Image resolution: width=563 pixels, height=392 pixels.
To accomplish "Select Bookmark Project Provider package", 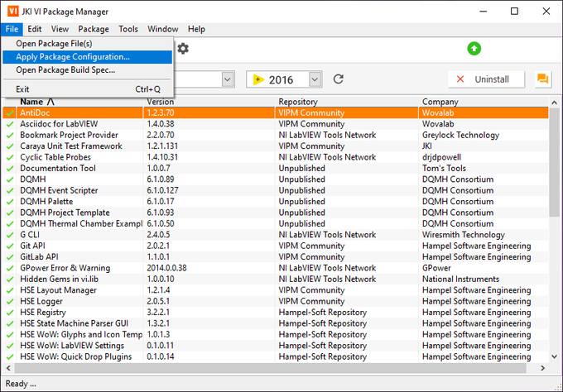I will tap(276, 135).
